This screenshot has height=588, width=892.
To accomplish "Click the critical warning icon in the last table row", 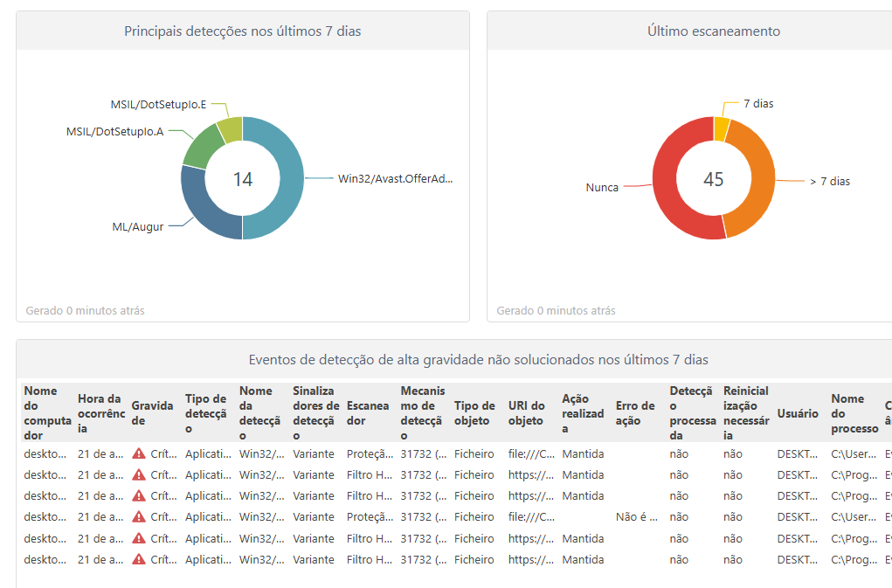I will point(138,559).
